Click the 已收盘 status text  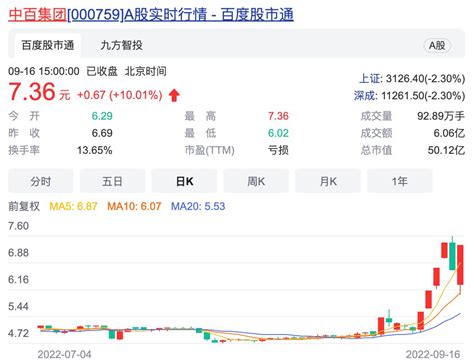pyautogui.click(x=102, y=71)
